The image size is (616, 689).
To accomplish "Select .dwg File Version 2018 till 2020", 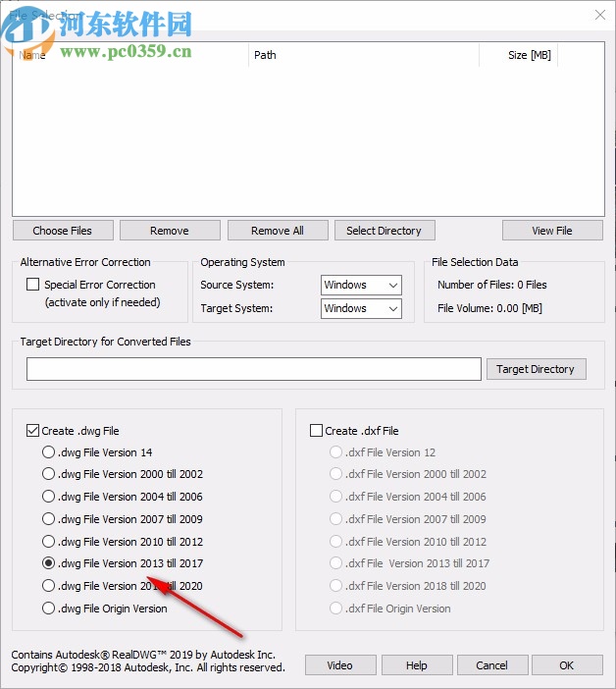I will pyautogui.click(x=48, y=586).
